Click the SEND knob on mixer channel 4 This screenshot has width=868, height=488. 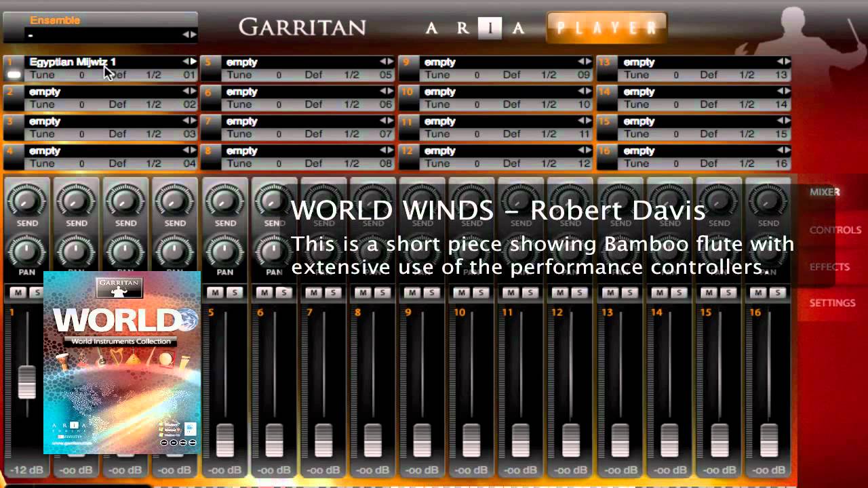click(x=174, y=200)
